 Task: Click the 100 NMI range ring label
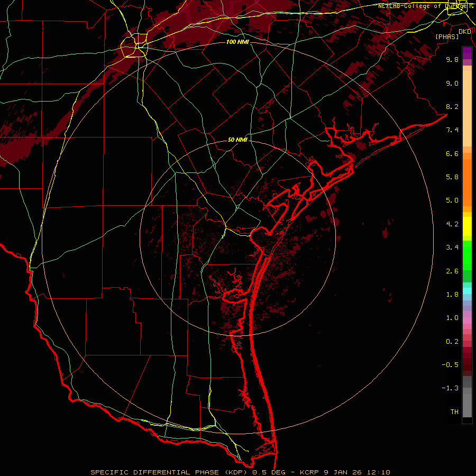[x=237, y=42]
